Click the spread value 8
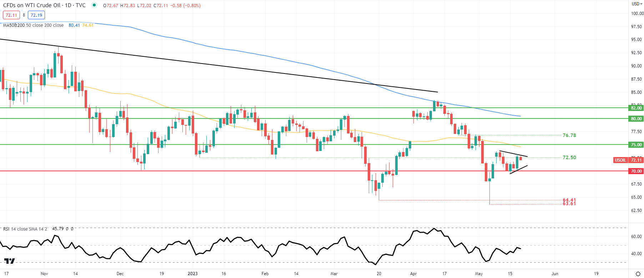This screenshot has height=278, width=644. 24,15
